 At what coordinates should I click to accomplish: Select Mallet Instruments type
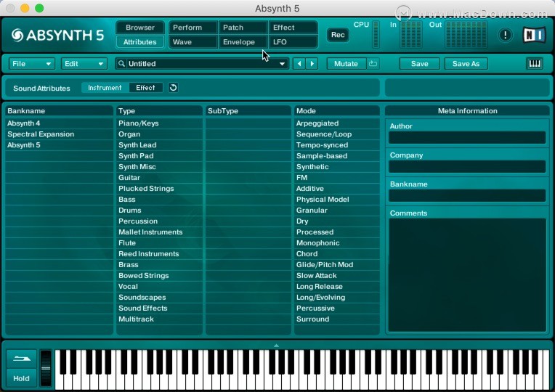tap(159, 232)
